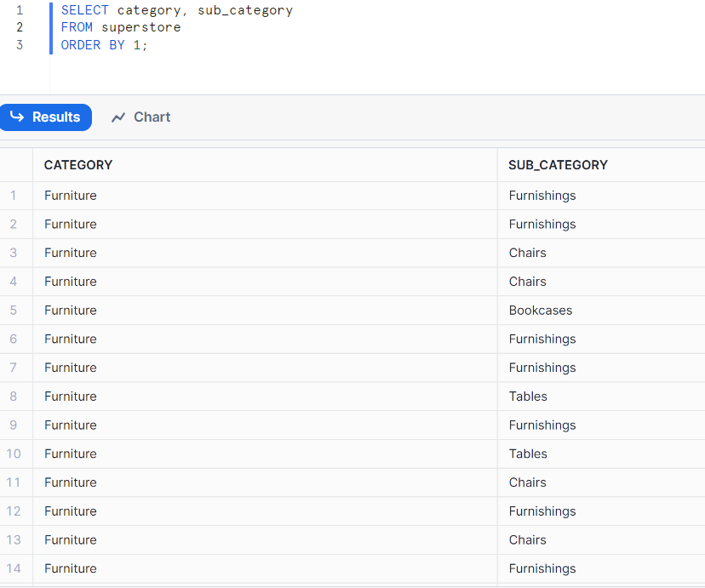705x588 pixels.
Task: Select row number 14
Action: pyautogui.click(x=14, y=568)
